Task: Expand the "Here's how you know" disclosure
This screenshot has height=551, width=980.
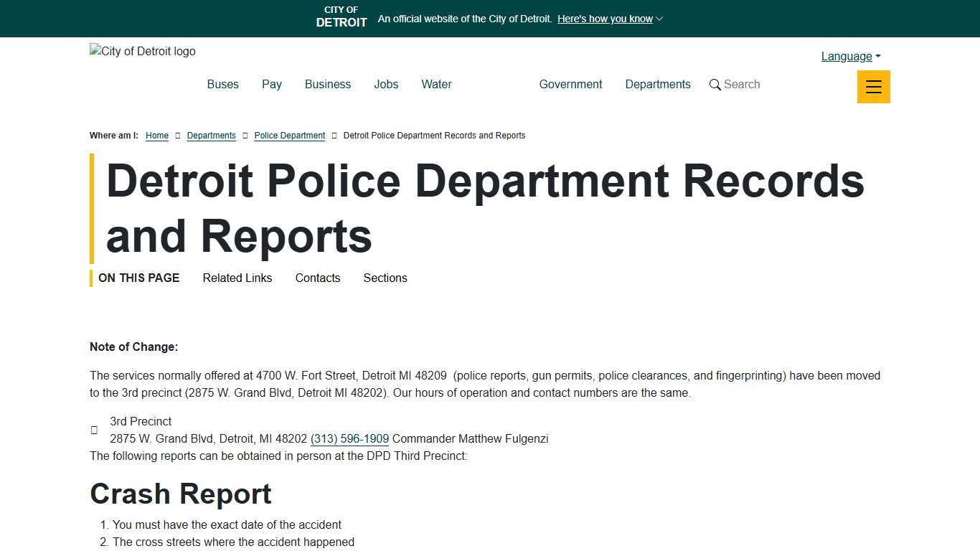Action: (609, 19)
